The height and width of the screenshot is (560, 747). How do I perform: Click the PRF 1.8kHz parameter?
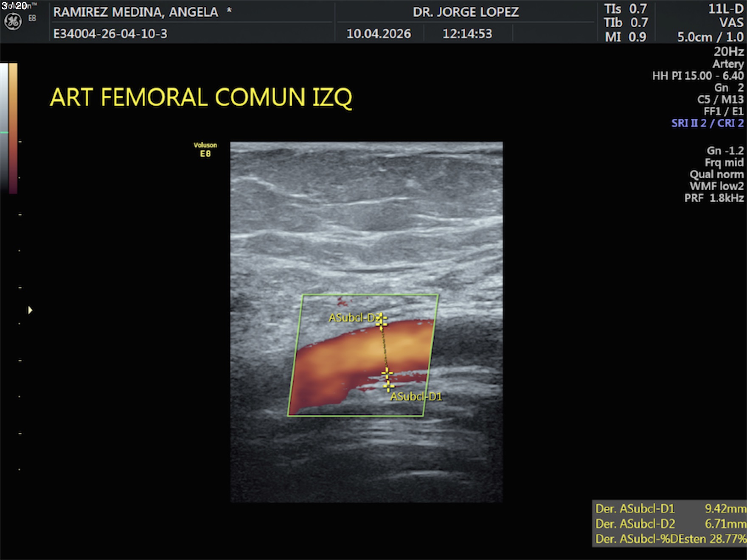(x=714, y=198)
